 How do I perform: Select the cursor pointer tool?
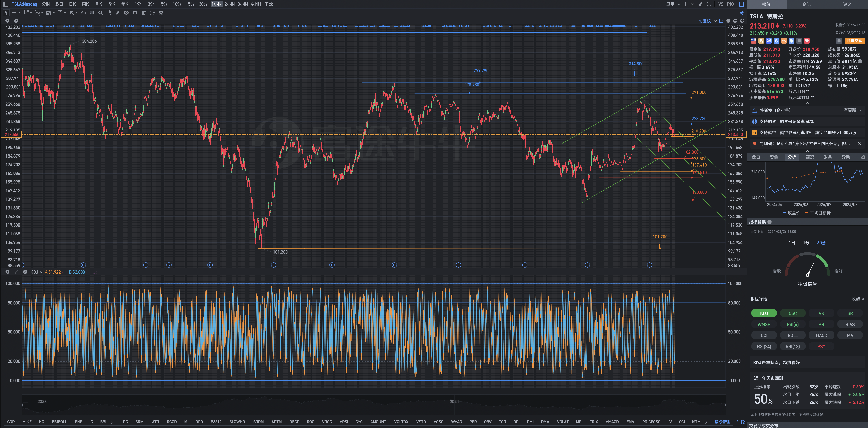(x=6, y=13)
